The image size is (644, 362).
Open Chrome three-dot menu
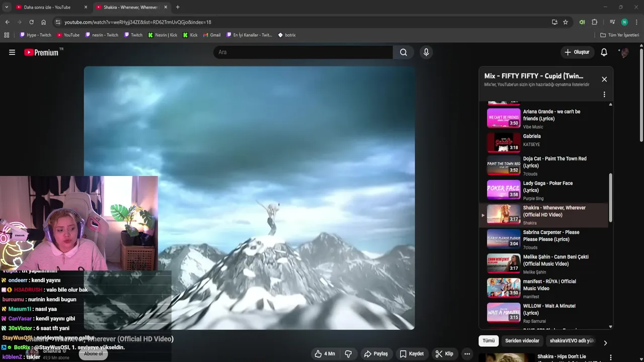[x=637, y=22]
